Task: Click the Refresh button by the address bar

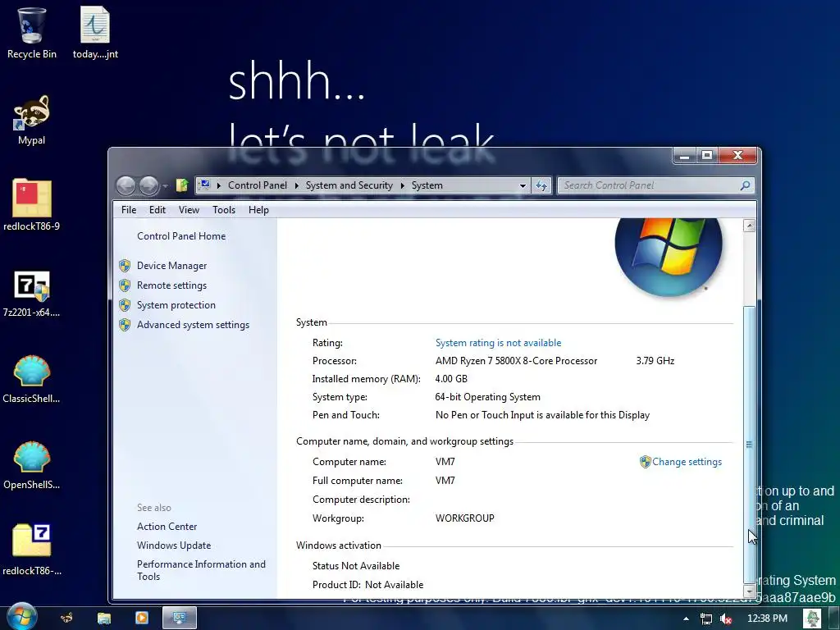Action: pos(541,186)
